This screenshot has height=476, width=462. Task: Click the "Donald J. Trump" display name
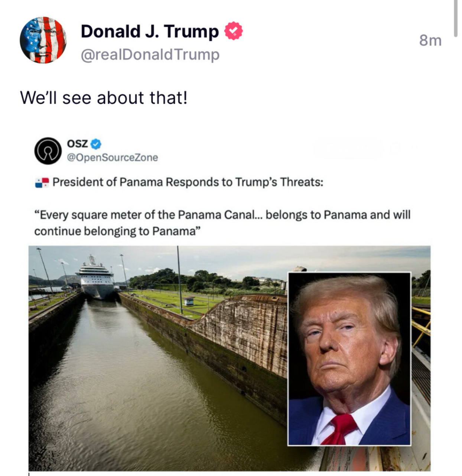pyautogui.click(x=150, y=31)
